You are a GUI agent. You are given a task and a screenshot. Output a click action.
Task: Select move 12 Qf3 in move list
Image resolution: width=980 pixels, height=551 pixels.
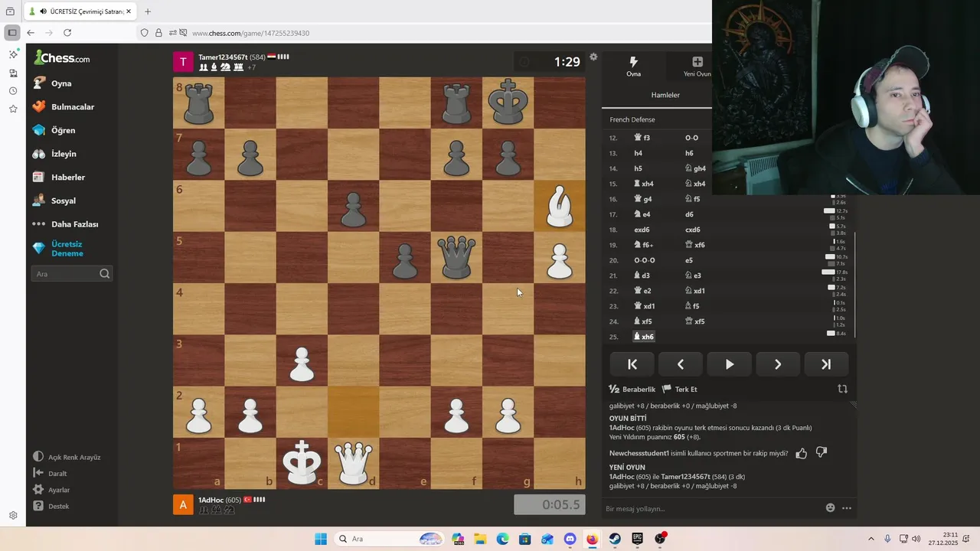[642, 138]
